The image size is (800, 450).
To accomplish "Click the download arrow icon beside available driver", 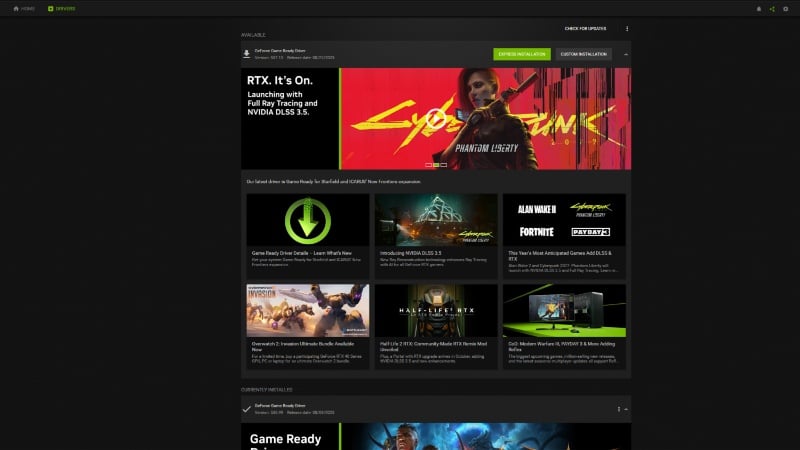I will click(x=247, y=54).
